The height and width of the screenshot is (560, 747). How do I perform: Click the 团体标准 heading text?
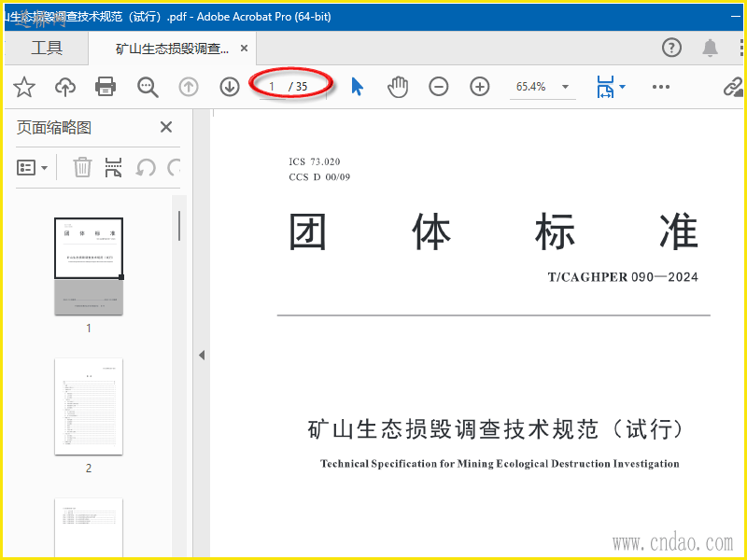click(x=494, y=232)
